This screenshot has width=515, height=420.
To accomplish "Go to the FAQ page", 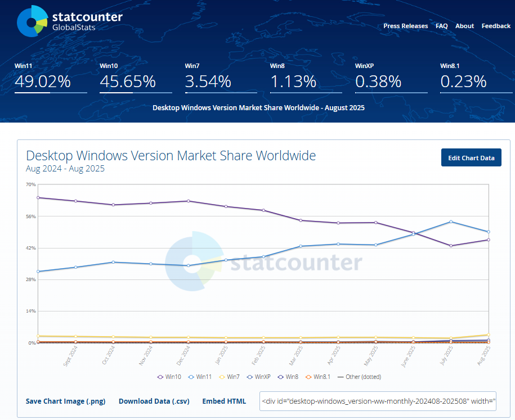I will click(x=441, y=26).
